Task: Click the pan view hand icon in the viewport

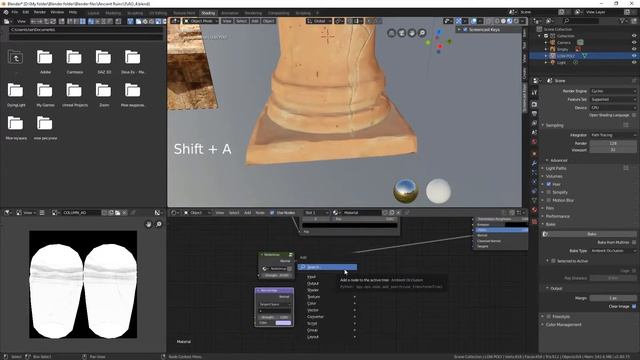Action: coord(412,33)
